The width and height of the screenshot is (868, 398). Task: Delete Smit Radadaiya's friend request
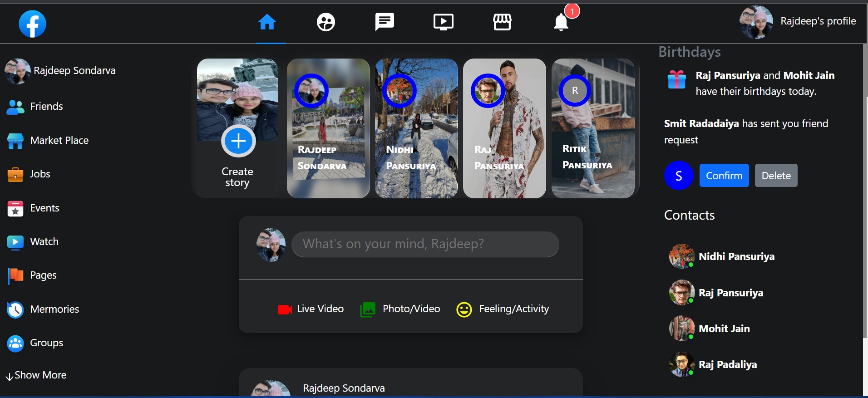[776, 176]
